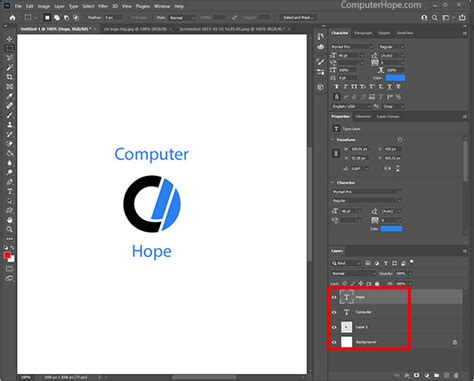Open the Filter menu
The width and height of the screenshot is (474, 381).
coord(103,6)
